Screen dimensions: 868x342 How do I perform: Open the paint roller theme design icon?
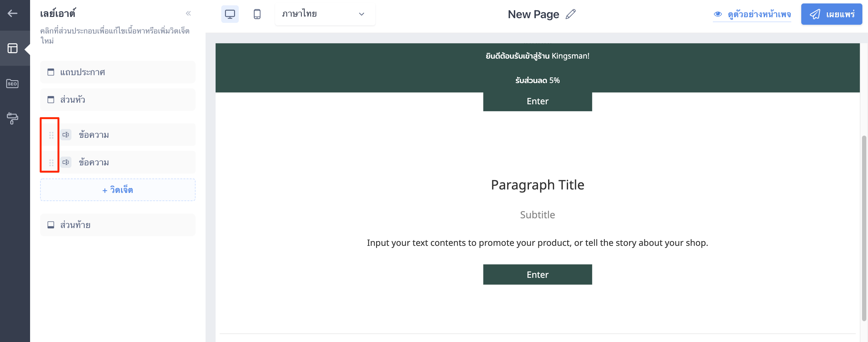pos(13,118)
